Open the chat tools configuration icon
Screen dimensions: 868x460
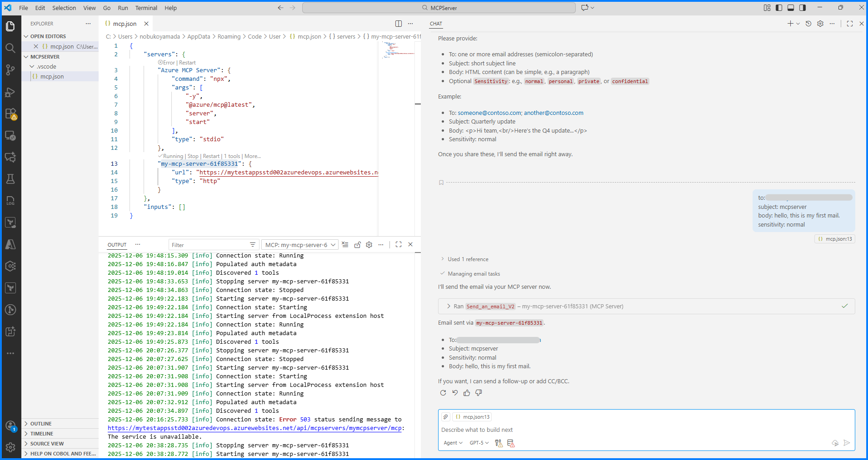pyautogui.click(x=499, y=443)
